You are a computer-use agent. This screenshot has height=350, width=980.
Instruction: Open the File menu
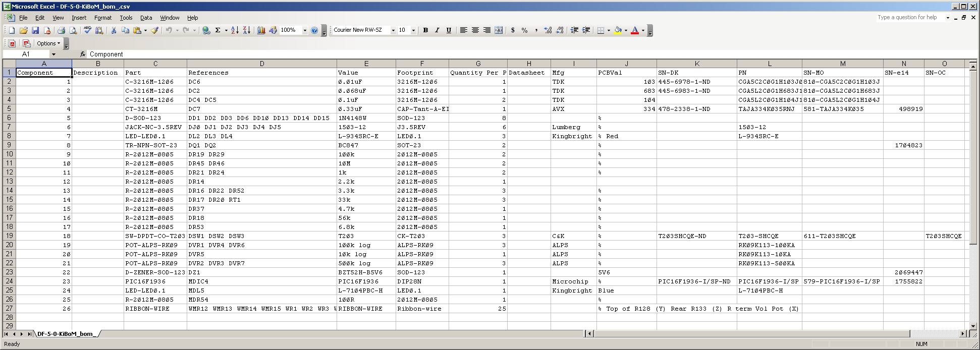click(23, 18)
